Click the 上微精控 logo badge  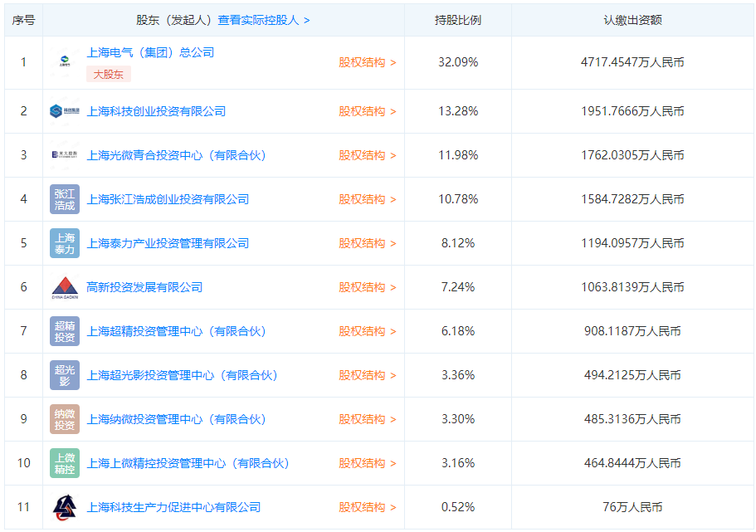(x=65, y=463)
